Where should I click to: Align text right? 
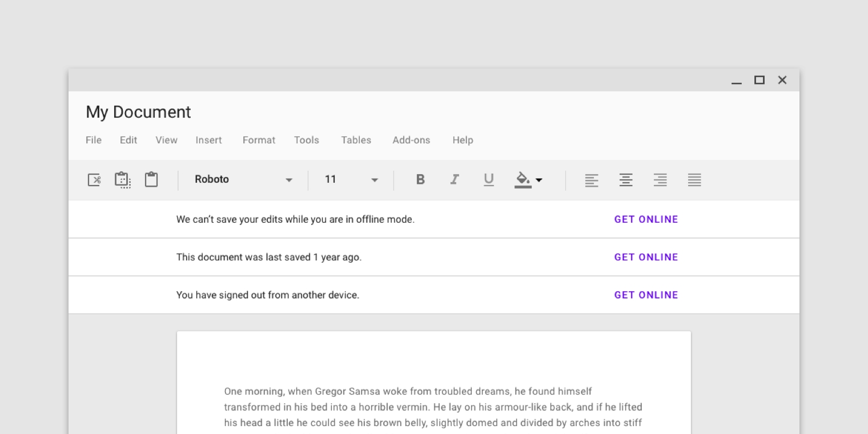coord(660,180)
